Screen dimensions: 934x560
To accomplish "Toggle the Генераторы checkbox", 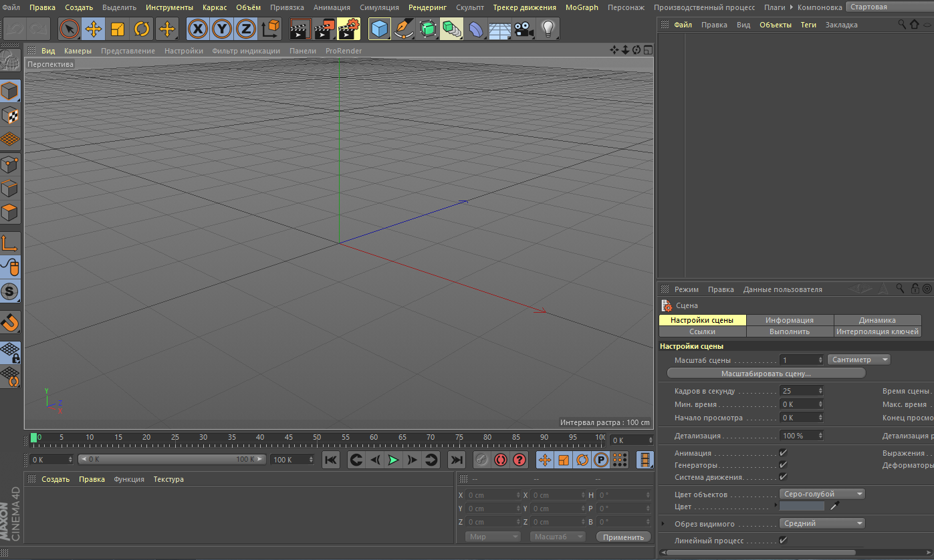I will pyautogui.click(x=784, y=465).
